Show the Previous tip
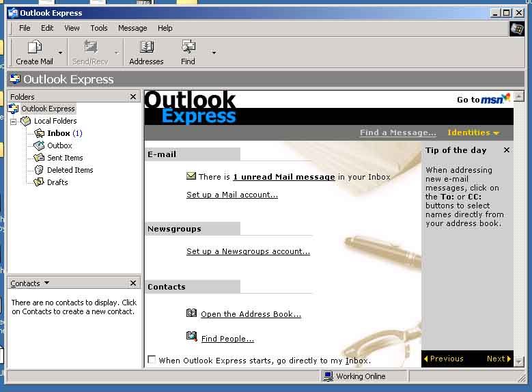Image resolution: width=532 pixels, height=392 pixels. point(444,359)
